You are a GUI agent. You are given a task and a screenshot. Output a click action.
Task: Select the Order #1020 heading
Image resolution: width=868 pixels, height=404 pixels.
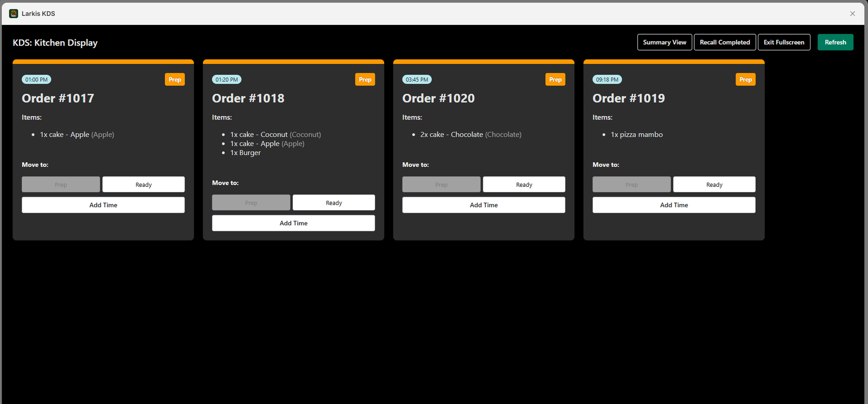pos(438,98)
